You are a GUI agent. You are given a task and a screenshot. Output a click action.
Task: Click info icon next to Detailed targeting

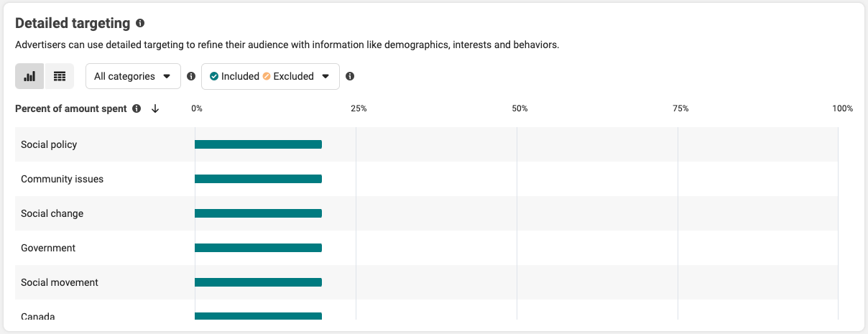[140, 23]
